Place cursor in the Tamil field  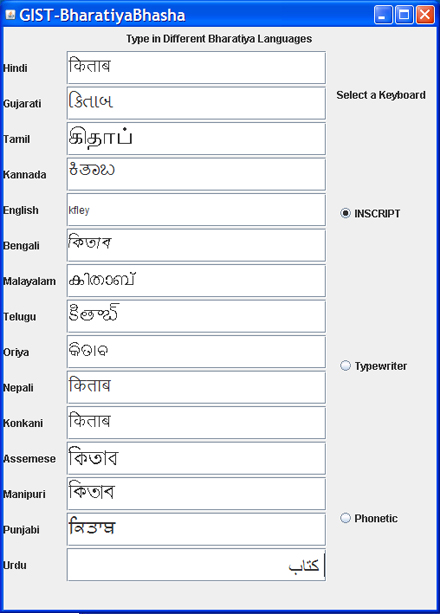click(x=196, y=139)
